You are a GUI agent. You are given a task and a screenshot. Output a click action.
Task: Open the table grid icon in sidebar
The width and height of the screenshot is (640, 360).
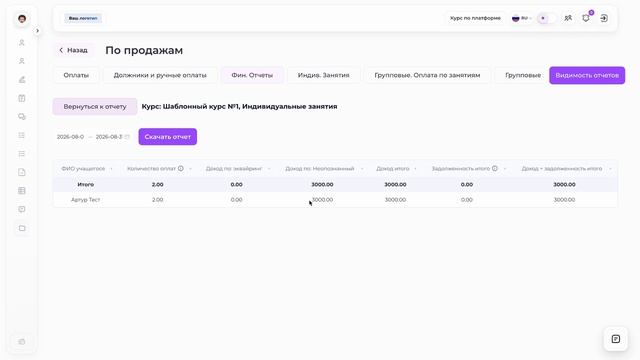22,191
